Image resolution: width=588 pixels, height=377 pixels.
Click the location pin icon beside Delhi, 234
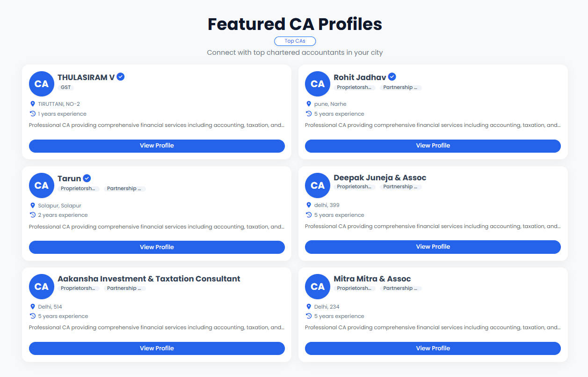[x=309, y=307]
